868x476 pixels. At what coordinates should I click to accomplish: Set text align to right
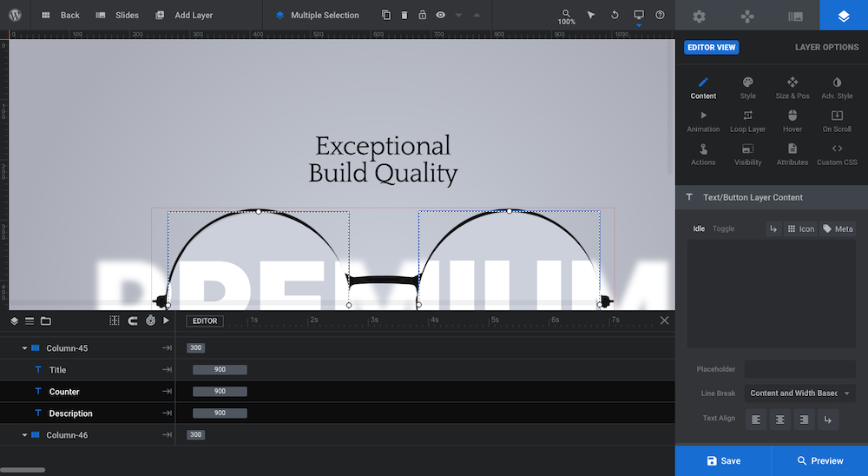[x=804, y=420]
